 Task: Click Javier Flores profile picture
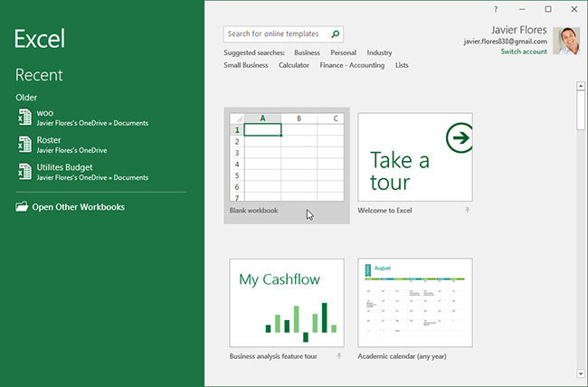[566, 41]
